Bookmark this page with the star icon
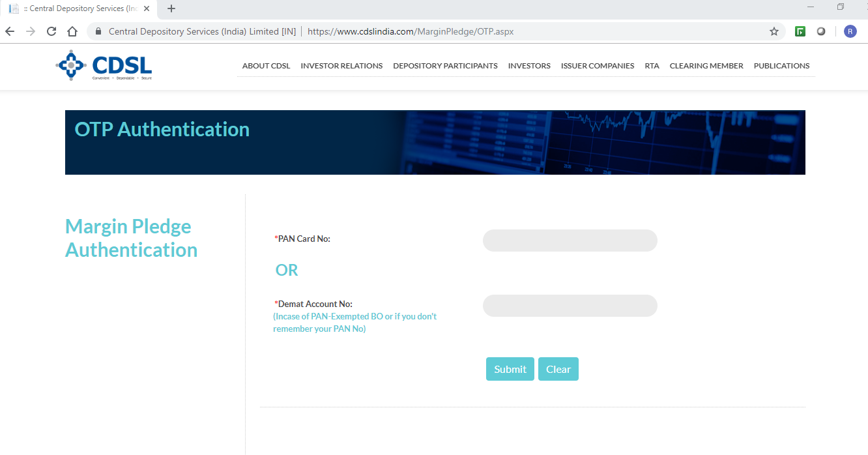This screenshot has width=868, height=455. [774, 31]
